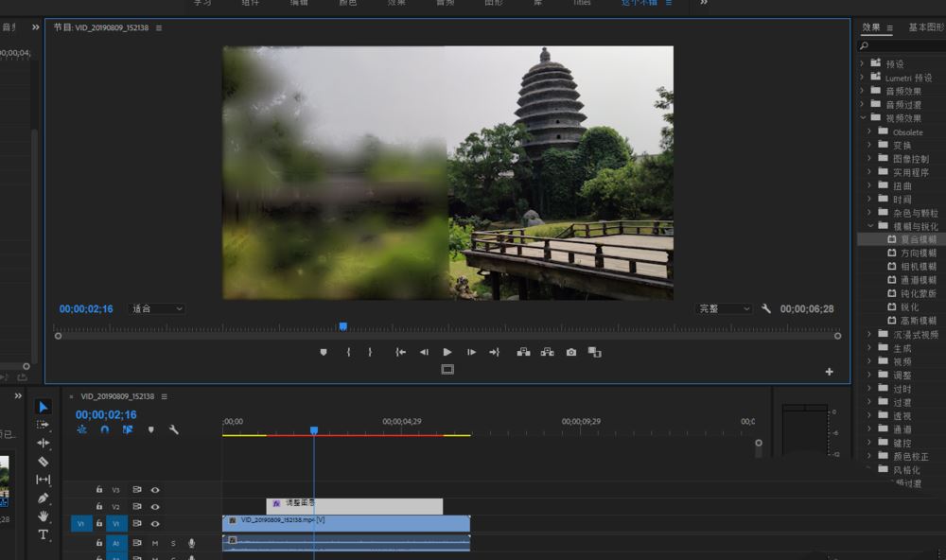Open Effects panel hamburger menu
This screenshot has height=560, width=946.
(x=889, y=27)
